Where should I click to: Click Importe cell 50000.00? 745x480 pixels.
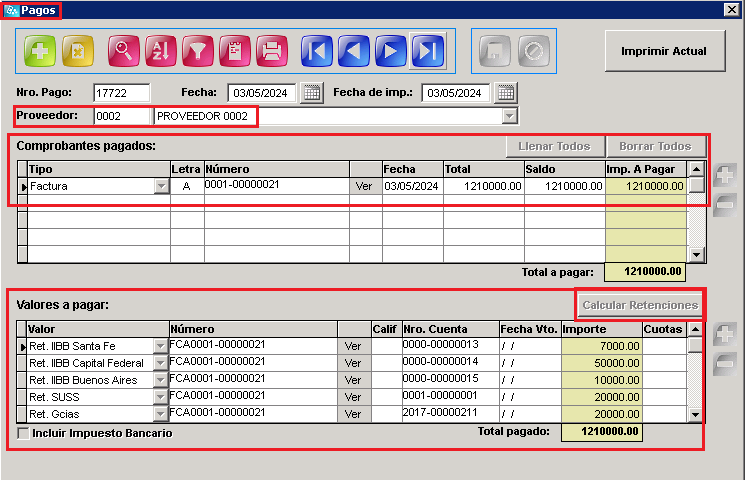pos(602,363)
